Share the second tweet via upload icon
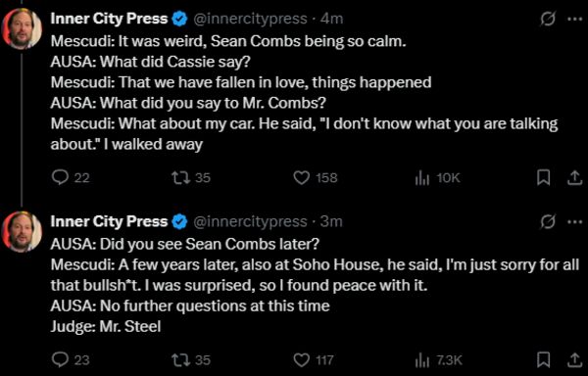This screenshot has height=376, width=588. pos(574,360)
